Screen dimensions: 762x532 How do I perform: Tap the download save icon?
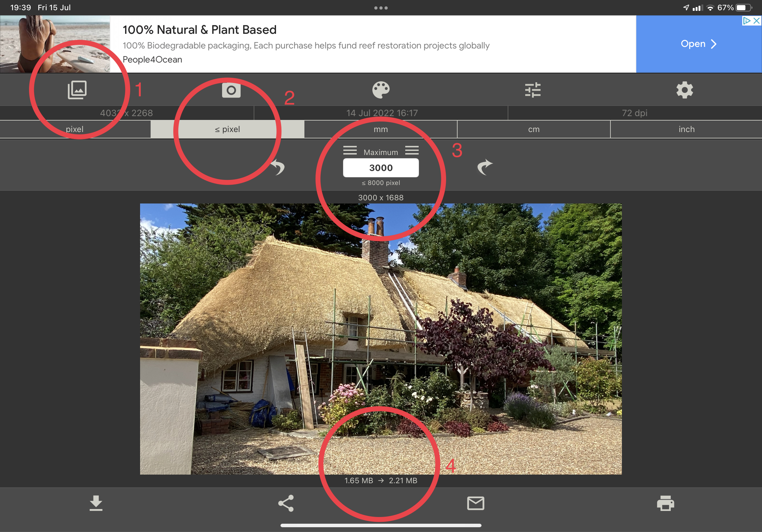pyautogui.click(x=96, y=503)
